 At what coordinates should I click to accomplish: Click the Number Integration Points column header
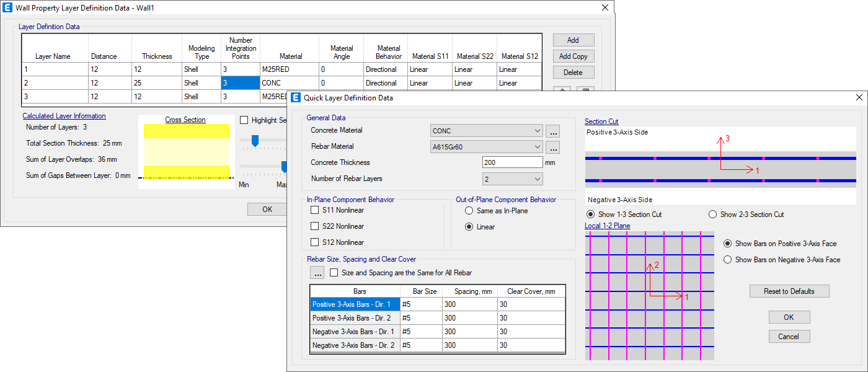(241, 48)
